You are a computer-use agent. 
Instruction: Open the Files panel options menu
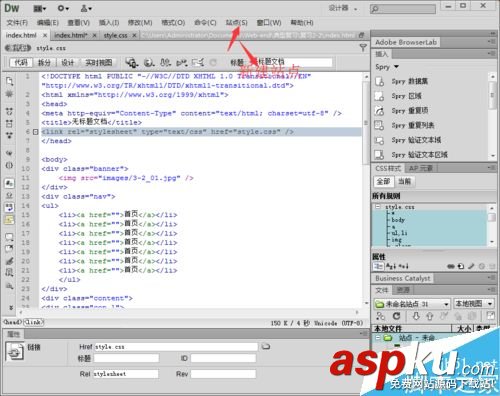pos(491,290)
